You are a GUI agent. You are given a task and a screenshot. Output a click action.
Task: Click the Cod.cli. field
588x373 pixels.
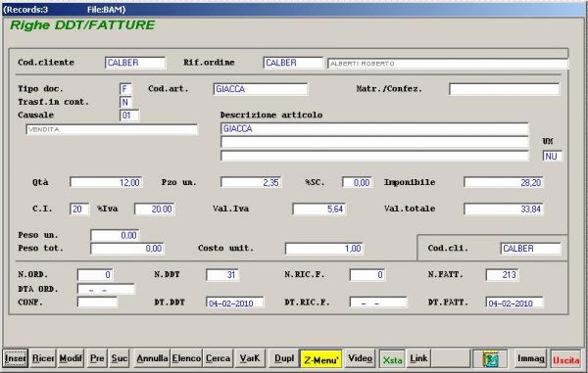tap(530, 249)
